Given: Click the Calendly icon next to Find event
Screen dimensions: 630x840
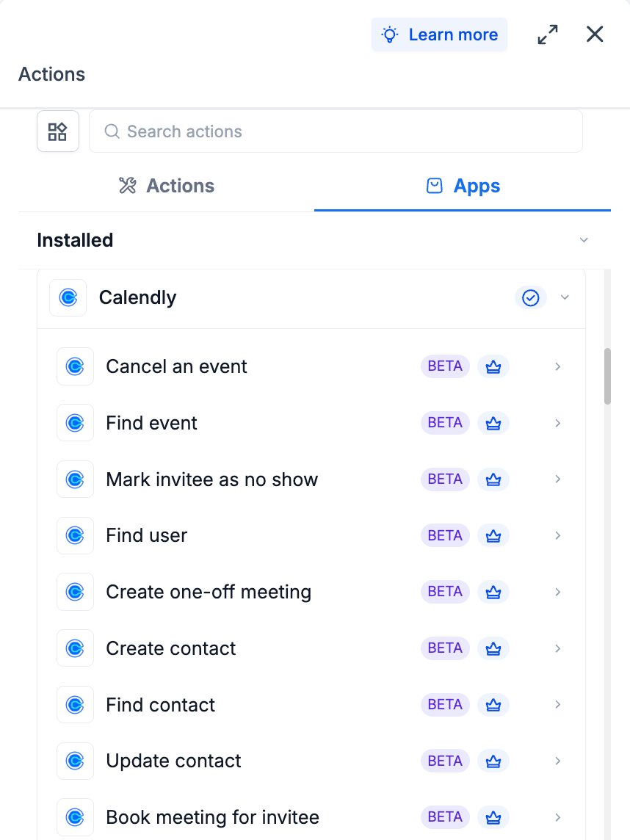Looking at the screenshot, I should 75,423.
